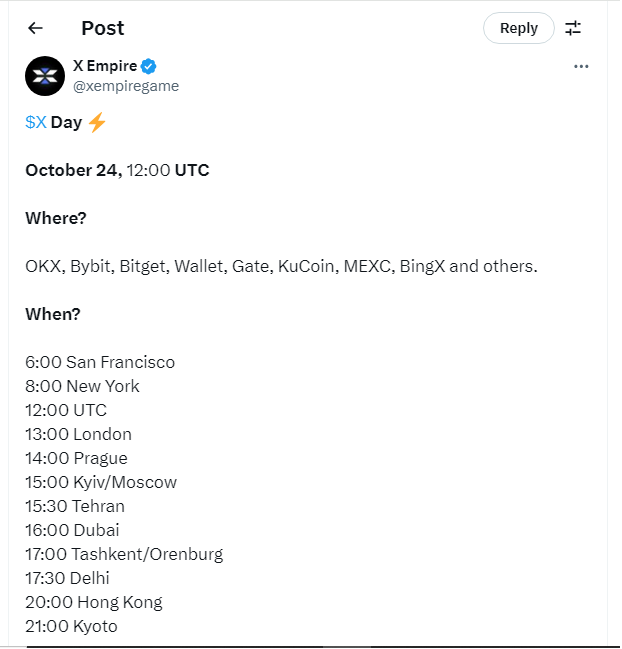Click the back arrow icon
Viewport: 622px width, 649px height.
(36, 28)
